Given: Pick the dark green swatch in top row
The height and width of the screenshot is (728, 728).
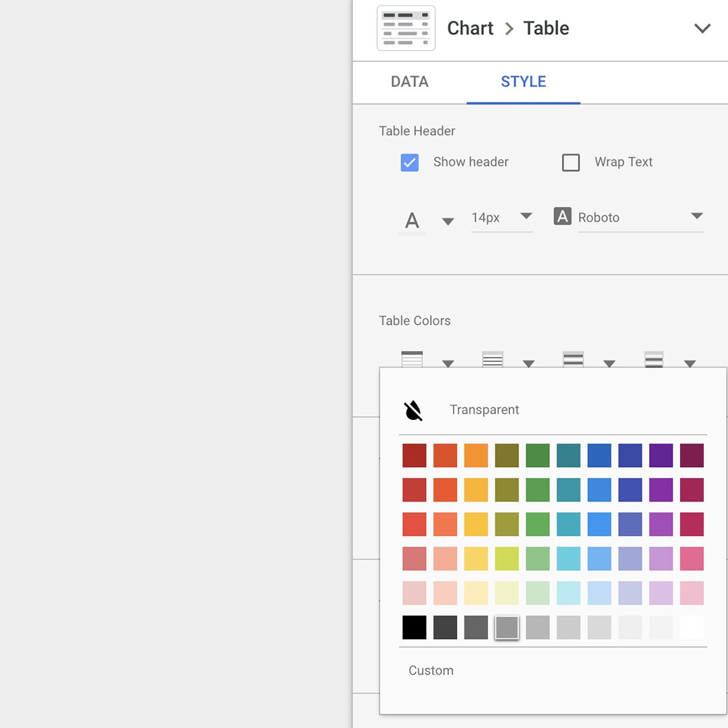Looking at the screenshot, I should 538,456.
